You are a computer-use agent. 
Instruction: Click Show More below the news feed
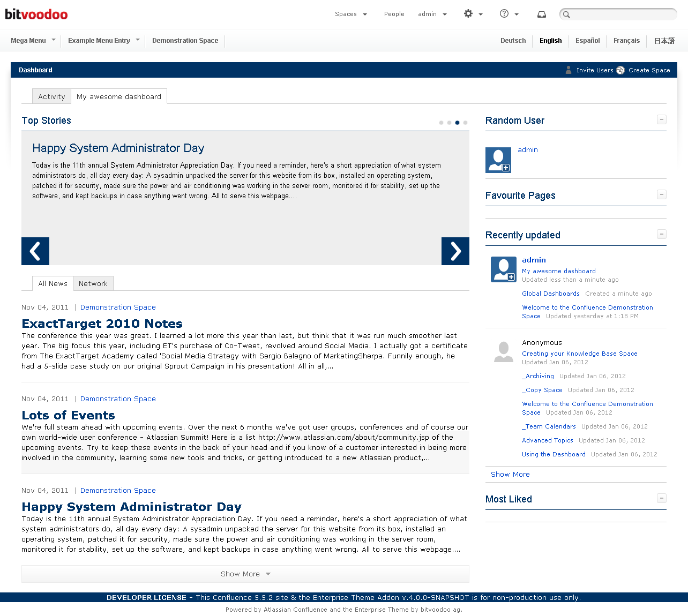(x=245, y=574)
